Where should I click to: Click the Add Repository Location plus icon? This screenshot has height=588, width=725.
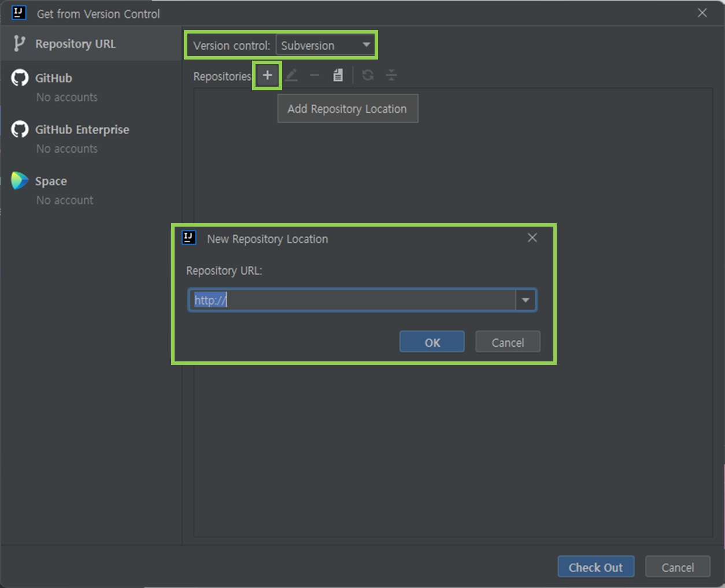267,75
